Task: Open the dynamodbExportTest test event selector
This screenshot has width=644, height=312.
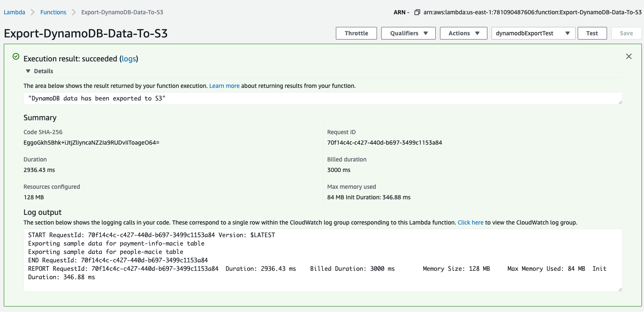Action: 533,33
